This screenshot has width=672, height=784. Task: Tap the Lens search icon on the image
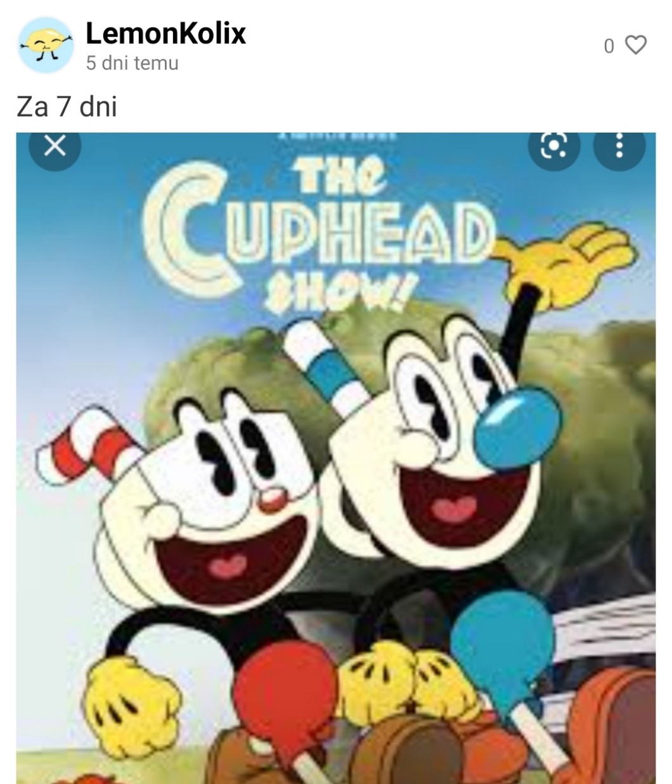[555, 147]
